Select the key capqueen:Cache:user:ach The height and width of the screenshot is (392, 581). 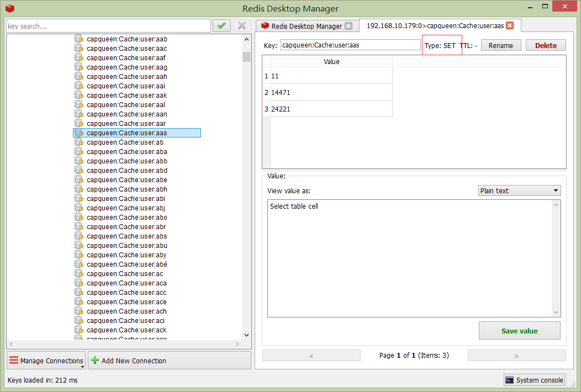click(126, 311)
